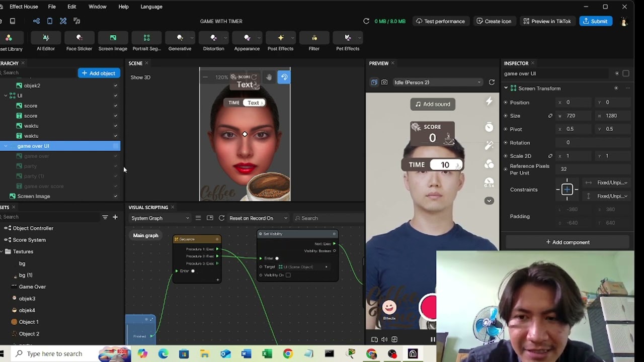The height and width of the screenshot is (362, 644).
Task: Toggle visibility of game over UI row
Action: coord(115,146)
